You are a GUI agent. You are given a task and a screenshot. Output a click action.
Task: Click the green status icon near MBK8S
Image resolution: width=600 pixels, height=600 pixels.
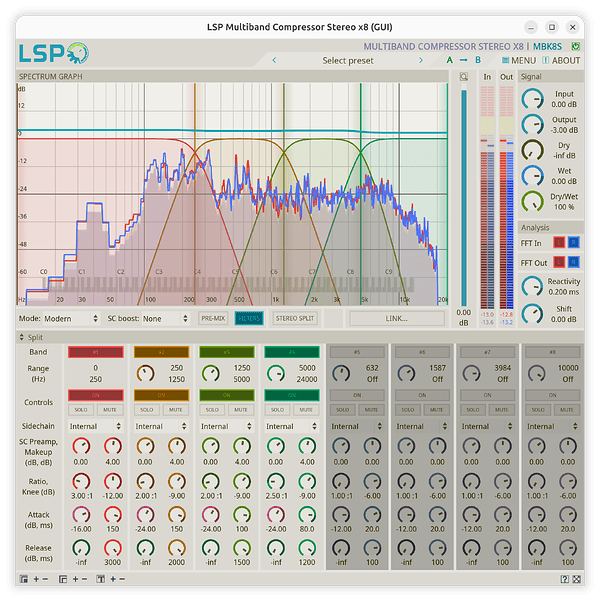point(576,46)
